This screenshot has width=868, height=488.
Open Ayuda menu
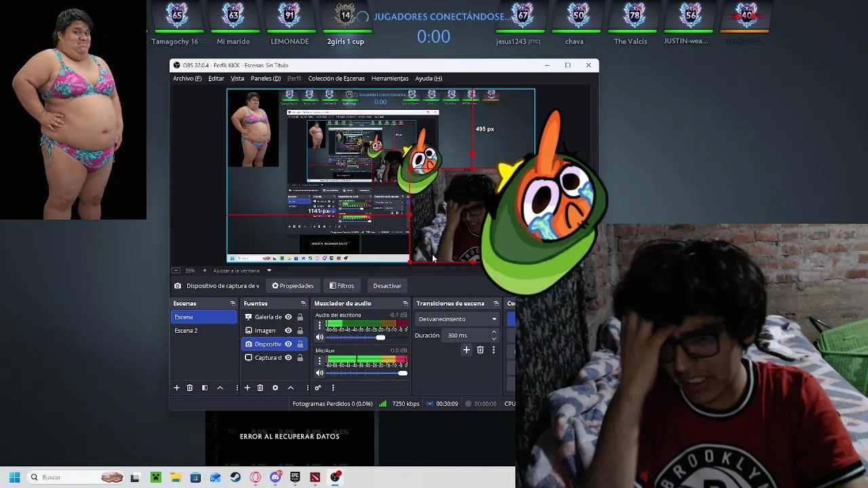point(429,79)
